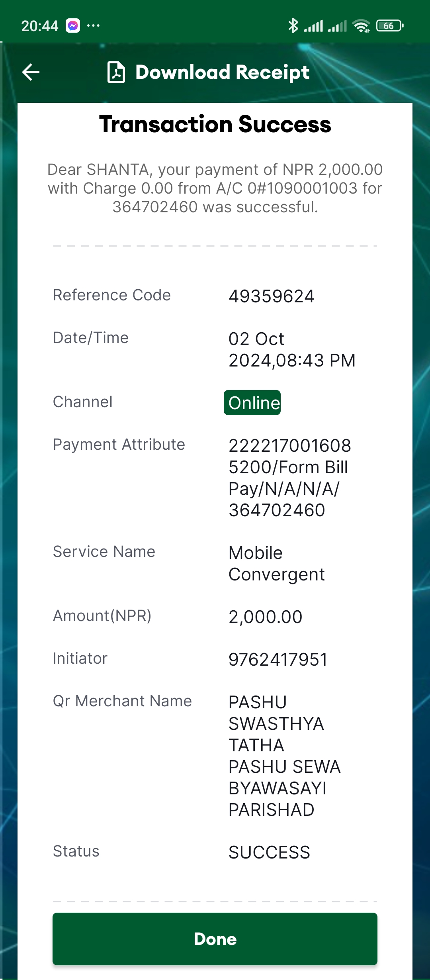This screenshot has width=430, height=980.
Task: Tap the battery indicator icon
Action: [x=390, y=25]
